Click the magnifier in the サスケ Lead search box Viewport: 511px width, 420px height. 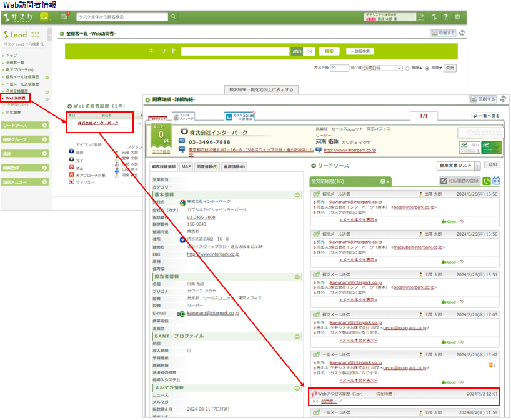(x=42, y=44)
